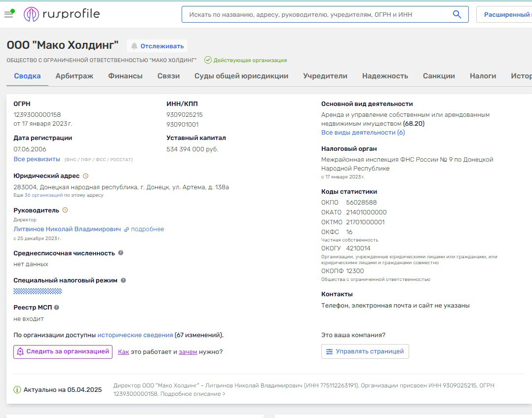Click bell icon in Следить за организацией
The width and height of the screenshot is (532, 418).
tap(20, 351)
